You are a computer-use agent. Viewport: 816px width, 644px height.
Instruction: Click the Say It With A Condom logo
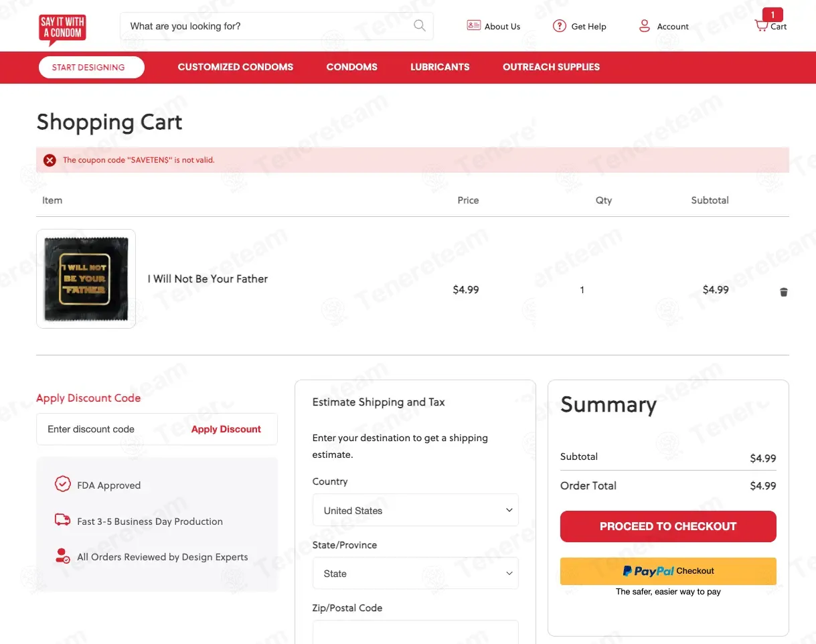[62, 29]
